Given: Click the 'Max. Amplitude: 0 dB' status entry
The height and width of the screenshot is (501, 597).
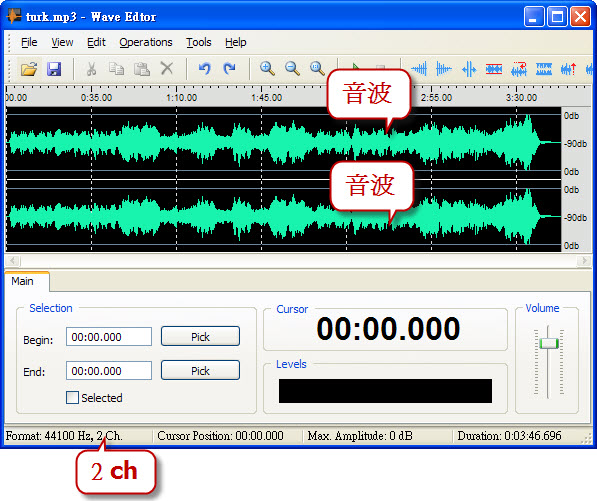Looking at the screenshot, I should pos(360,436).
